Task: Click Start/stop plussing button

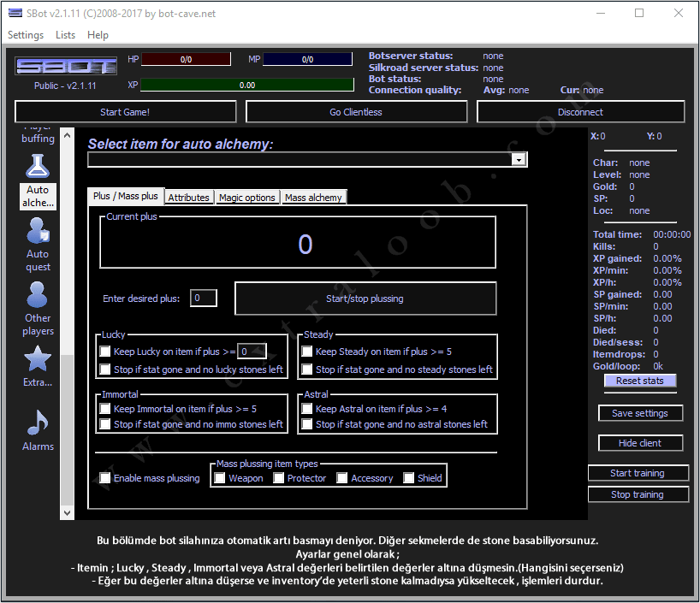Action: pos(365,299)
